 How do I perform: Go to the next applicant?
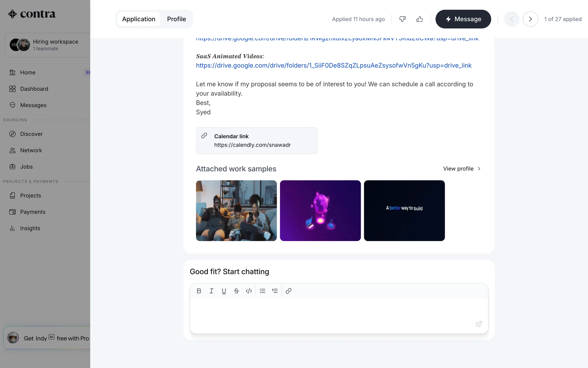(530, 19)
